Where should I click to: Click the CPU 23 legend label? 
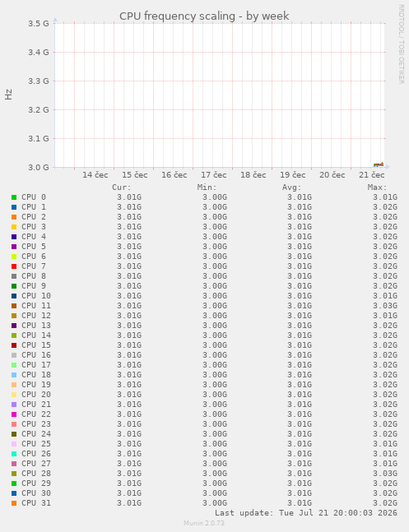click(x=36, y=424)
